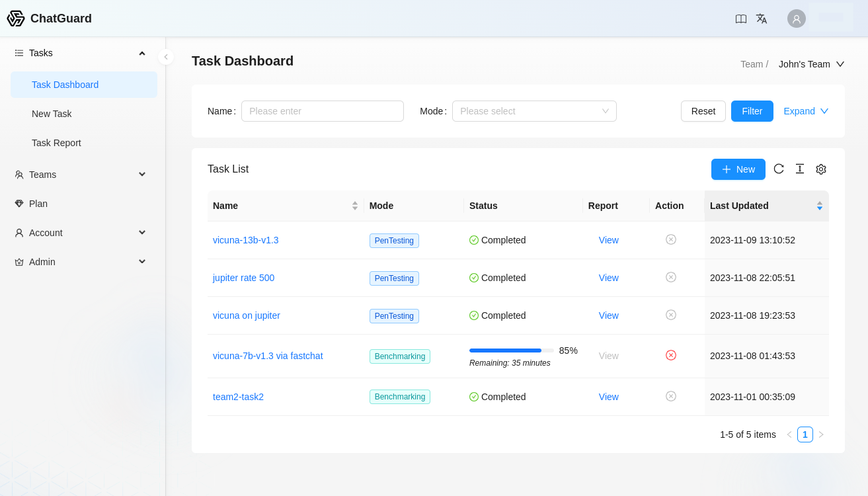Click inside the Name search input field
Image resolution: width=868 pixels, height=496 pixels.
coord(322,110)
